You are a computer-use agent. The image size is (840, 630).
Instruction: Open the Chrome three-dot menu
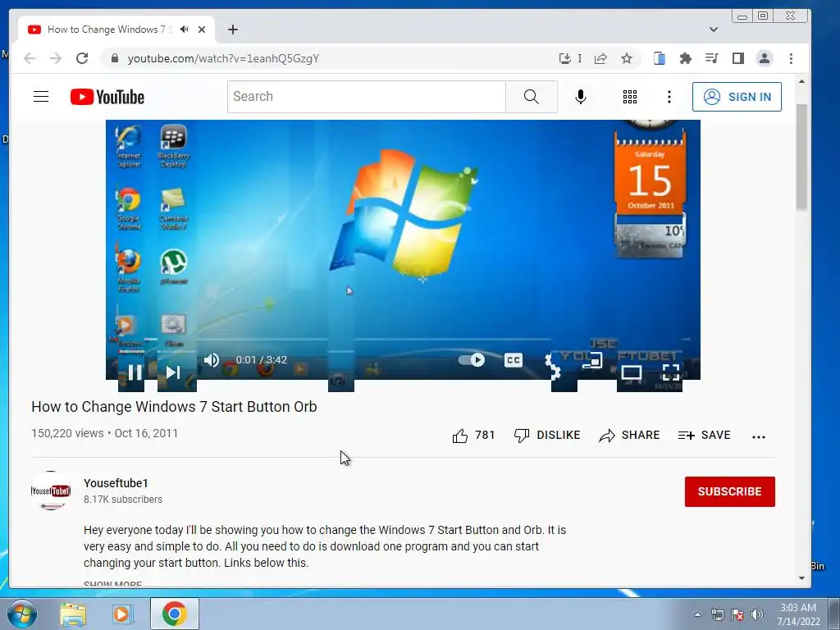tap(792, 58)
